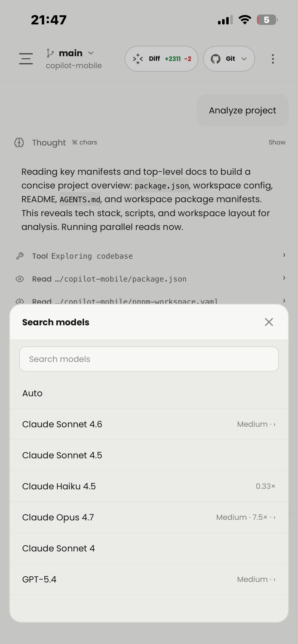298x644 pixels.
Task: Click the wrench icon for Exploring codebase
Action: tap(21, 255)
